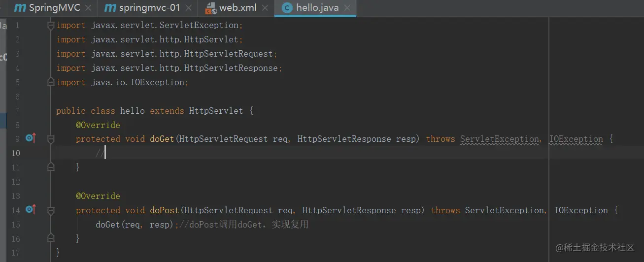Click line number 17 in the gutter

[x=15, y=253]
